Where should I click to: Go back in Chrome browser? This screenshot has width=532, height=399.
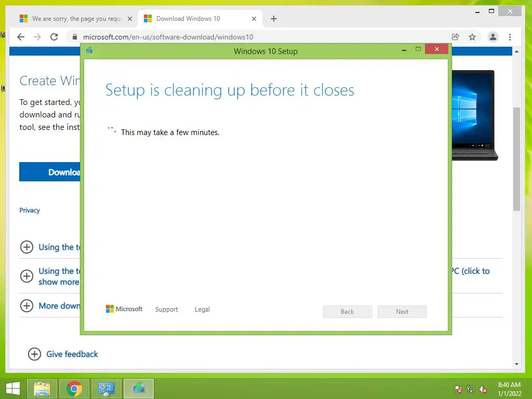pos(21,37)
